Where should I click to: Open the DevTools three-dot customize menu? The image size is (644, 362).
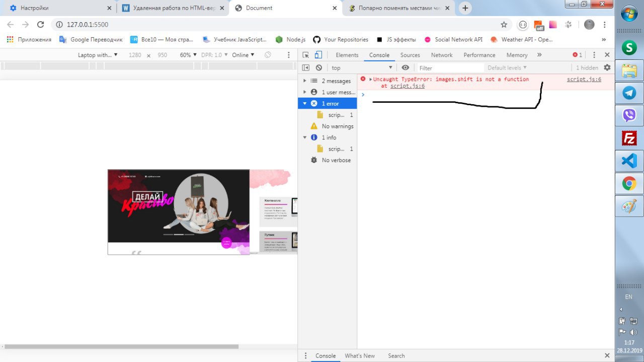[594, 55]
